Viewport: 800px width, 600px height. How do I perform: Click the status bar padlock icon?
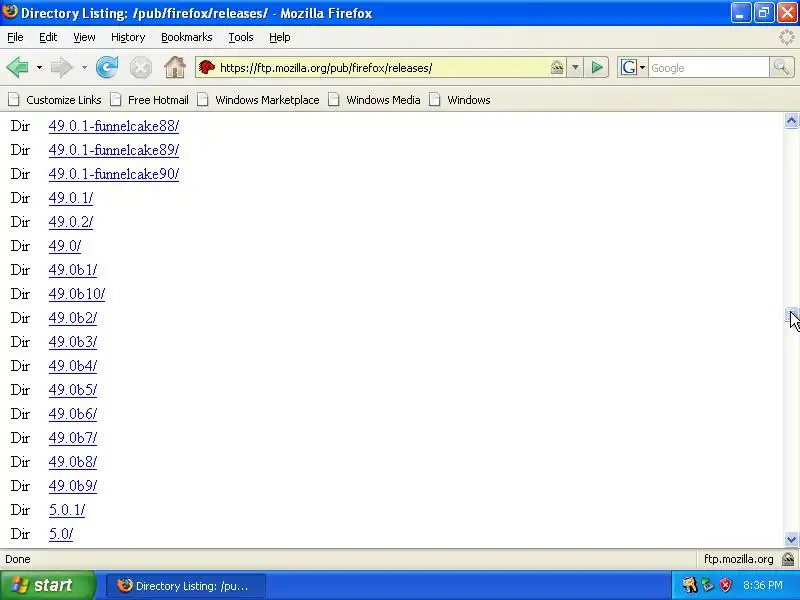pyautogui.click(x=789, y=559)
